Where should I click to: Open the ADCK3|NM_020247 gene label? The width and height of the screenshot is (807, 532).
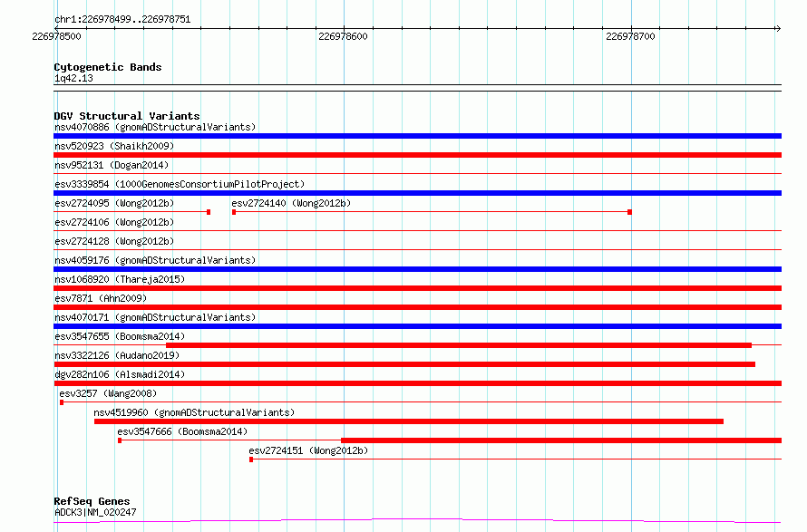(95, 512)
